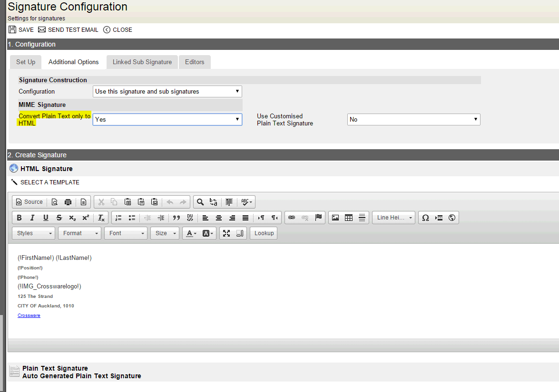Image resolution: width=559 pixels, height=392 pixels.
Task: Open the Configuration dropdown
Action: pos(167,91)
